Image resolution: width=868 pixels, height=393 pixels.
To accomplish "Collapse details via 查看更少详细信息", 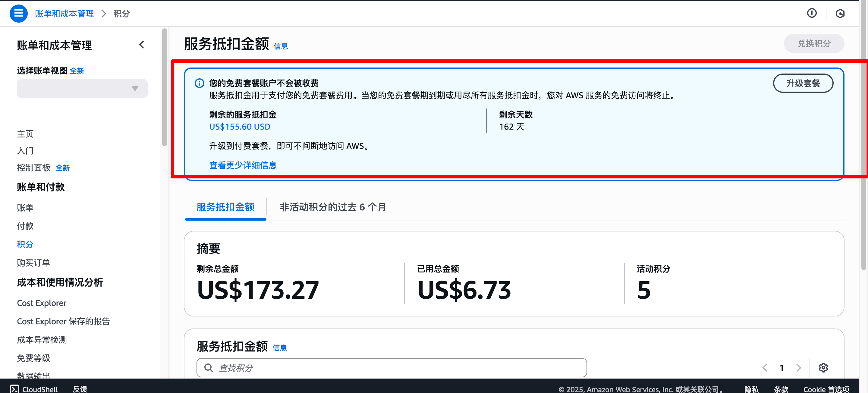I will click(x=243, y=165).
